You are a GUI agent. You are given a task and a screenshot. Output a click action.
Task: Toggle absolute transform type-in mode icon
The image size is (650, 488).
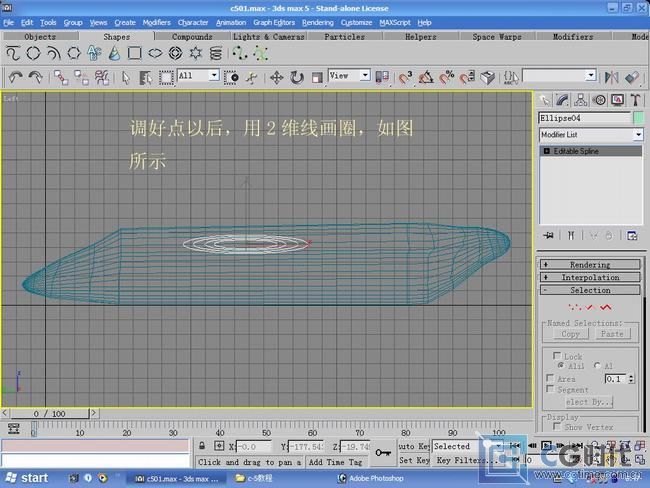pyautogui.click(x=219, y=446)
